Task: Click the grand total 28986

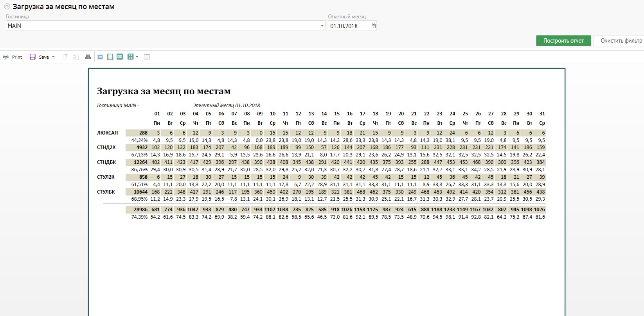Action: 140,210
